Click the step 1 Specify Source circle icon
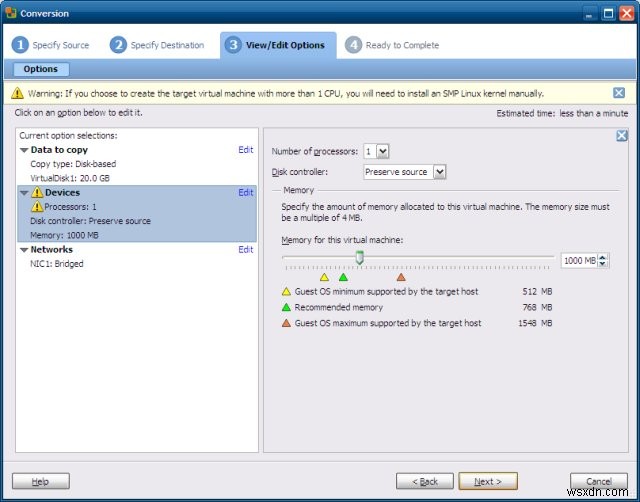Screen dimensions: 640x502 (20, 45)
